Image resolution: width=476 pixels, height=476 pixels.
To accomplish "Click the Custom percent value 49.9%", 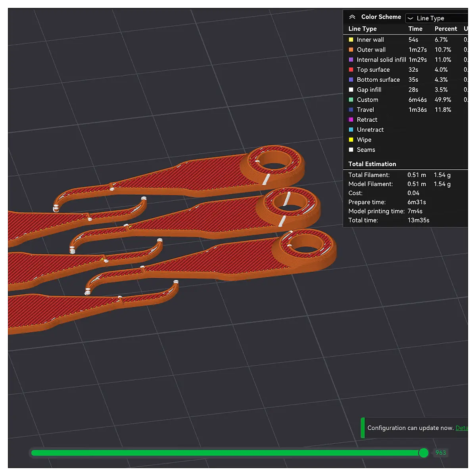I will [443, 100].
